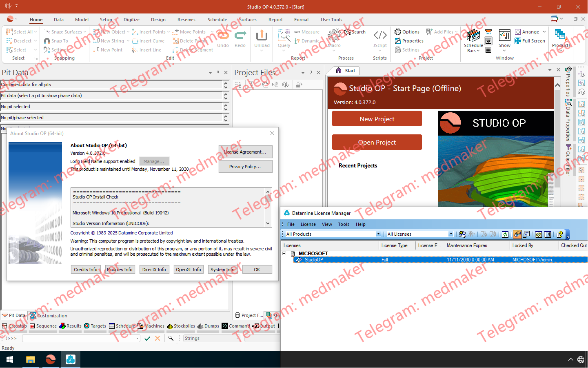Open File Explorer from the taskbar
The height and width of the screenshot is (368, 588).
[31, 359]
